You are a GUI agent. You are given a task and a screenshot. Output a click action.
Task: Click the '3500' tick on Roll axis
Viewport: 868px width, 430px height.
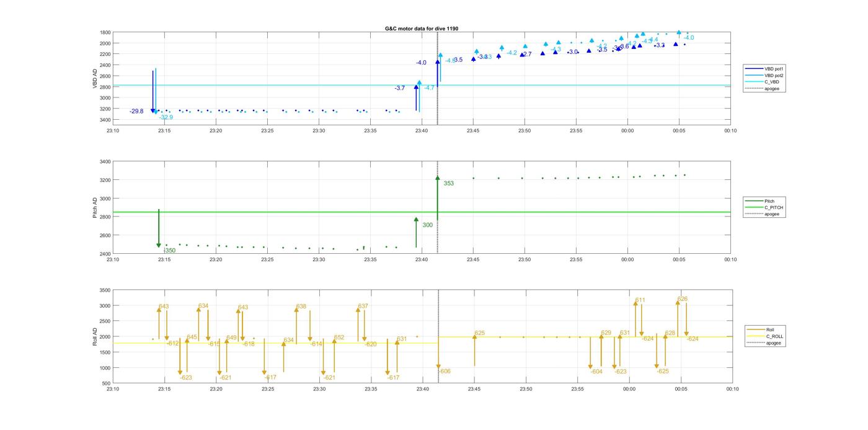[x=105, y=290]
